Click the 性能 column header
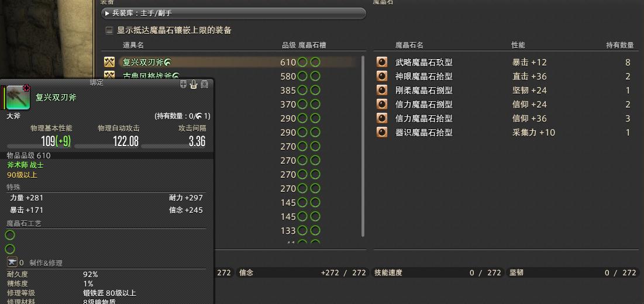The width and height of the screenshot is (644, 304). click(x=518, y=45)
